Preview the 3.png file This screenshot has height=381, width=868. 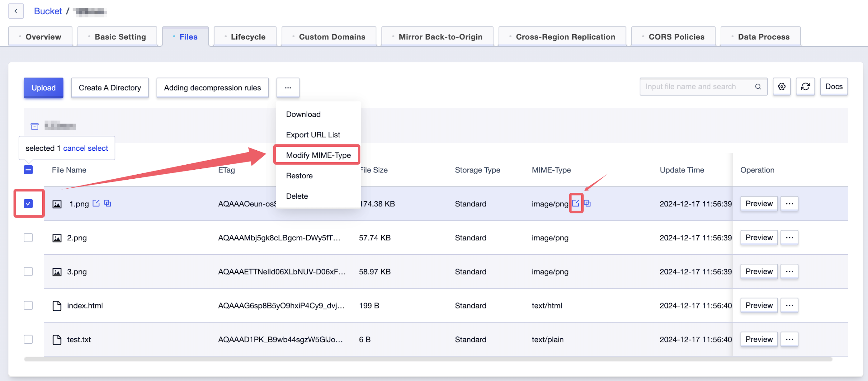[x=759, y=271]
